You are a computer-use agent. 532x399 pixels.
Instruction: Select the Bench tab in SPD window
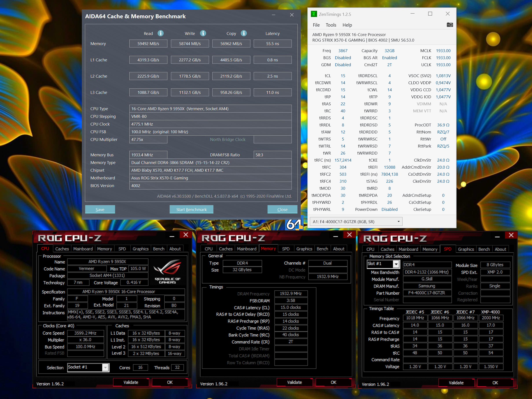tap(484, 249)
